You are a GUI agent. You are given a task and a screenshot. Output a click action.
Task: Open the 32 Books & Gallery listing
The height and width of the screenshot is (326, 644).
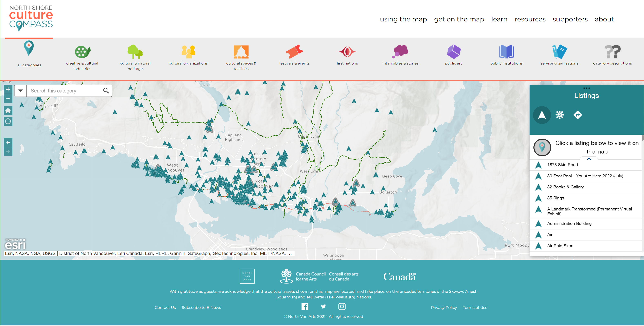(x=565, y=187)
